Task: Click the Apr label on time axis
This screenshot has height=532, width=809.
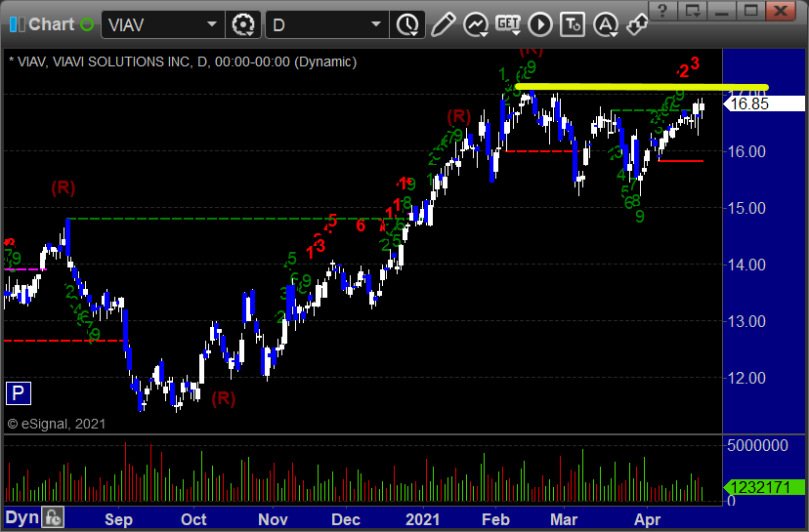Action: pos(647,519)
